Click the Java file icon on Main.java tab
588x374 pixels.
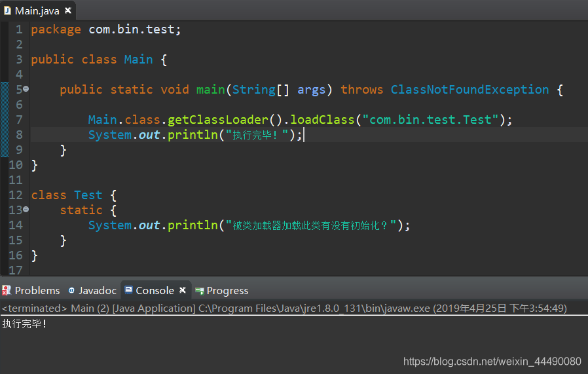pos(7,10)
